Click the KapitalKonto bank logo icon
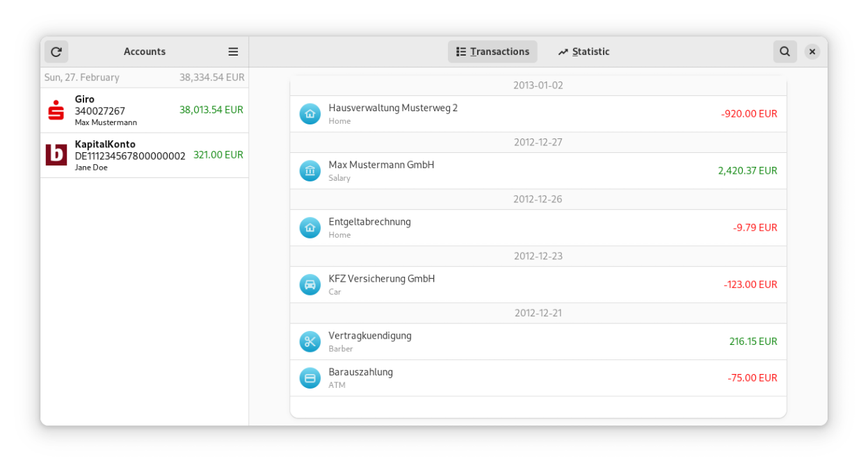 point(56,155)
